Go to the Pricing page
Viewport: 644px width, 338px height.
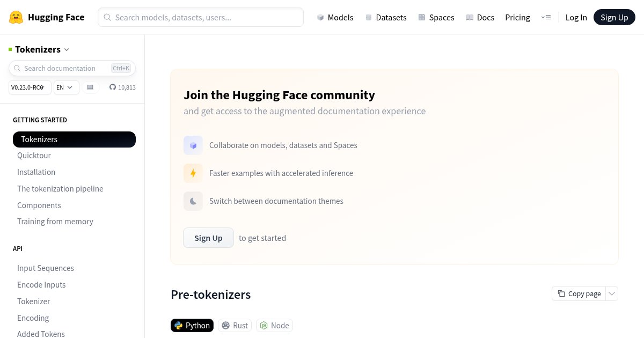[x=517, y=17]
